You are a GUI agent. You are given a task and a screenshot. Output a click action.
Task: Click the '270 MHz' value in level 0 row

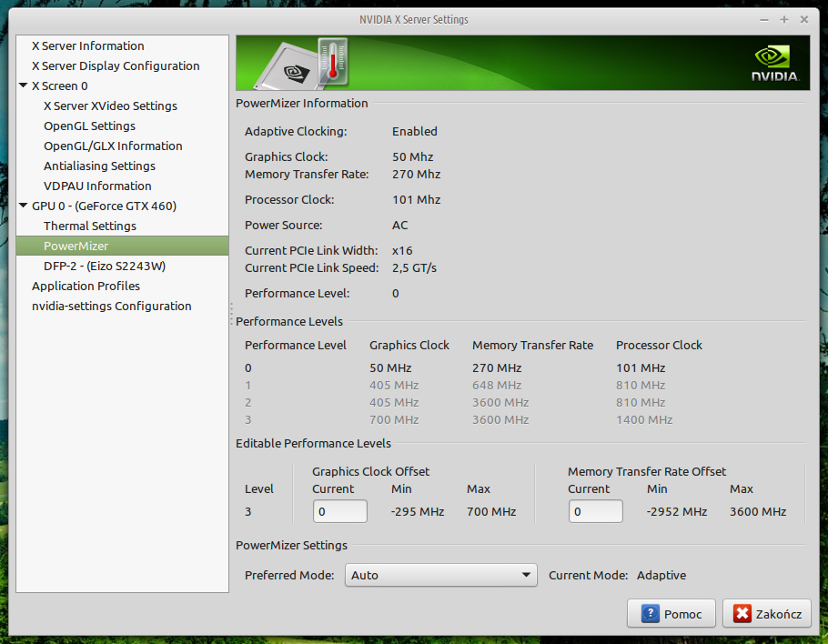click(x=497, y=367)
